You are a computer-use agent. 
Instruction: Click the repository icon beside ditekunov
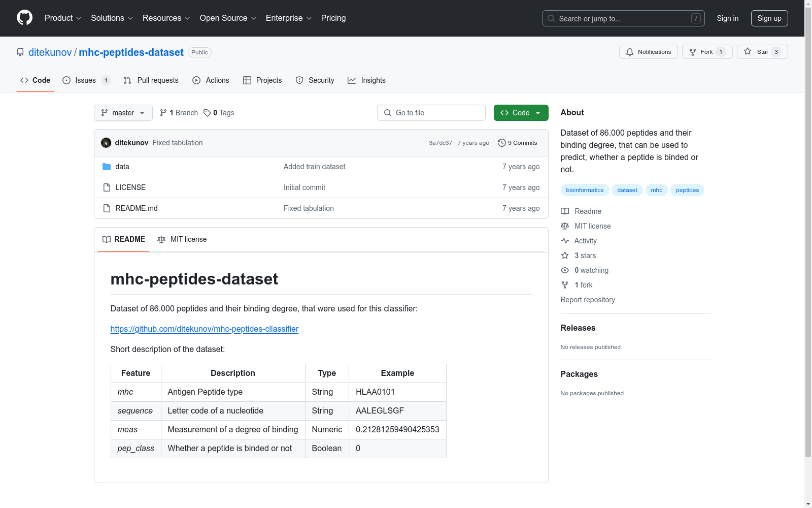pos(20,52)
